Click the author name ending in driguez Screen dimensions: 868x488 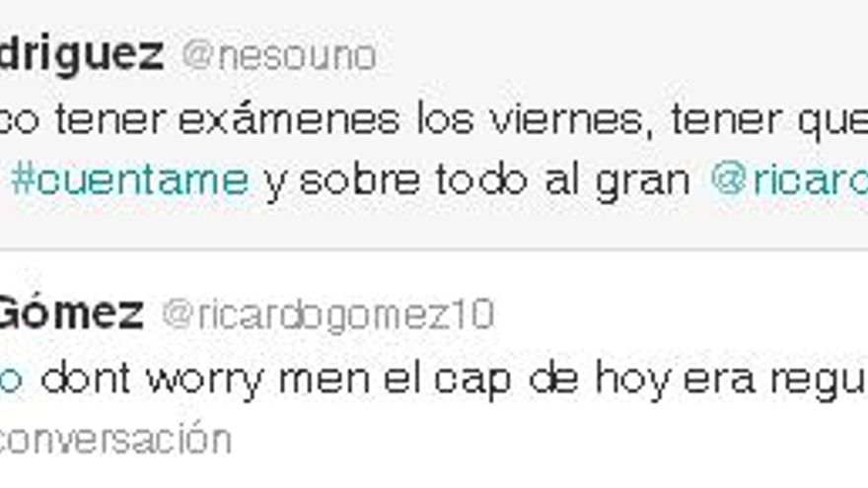[x=81, y=55]
